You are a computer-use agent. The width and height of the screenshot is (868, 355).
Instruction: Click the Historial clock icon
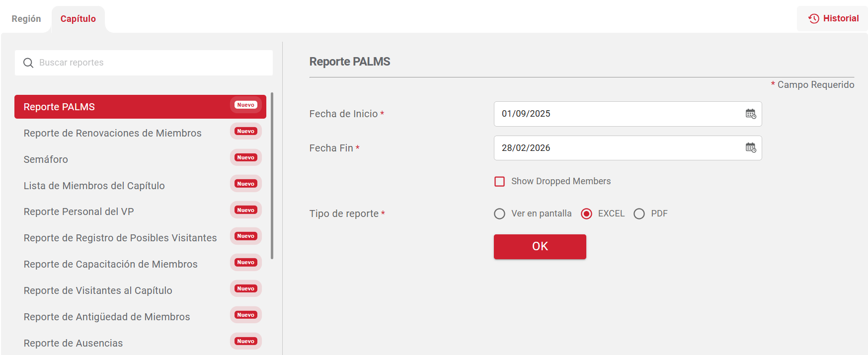[813, 18]
